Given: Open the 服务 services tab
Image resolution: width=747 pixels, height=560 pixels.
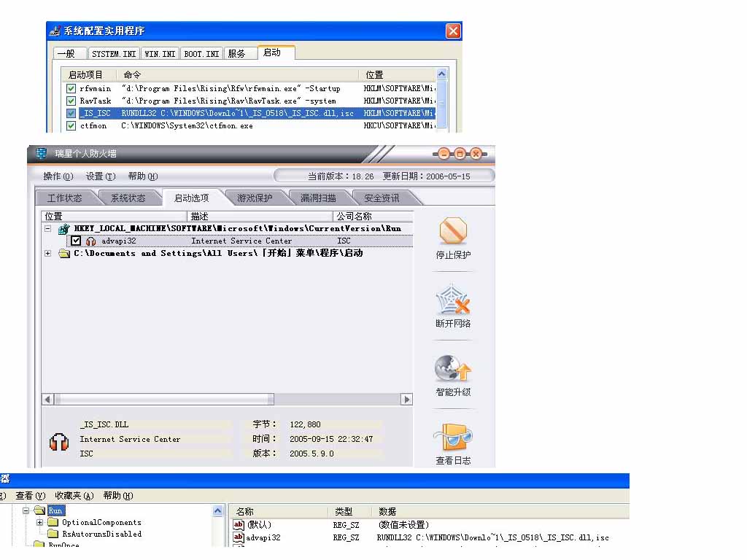Looking at the screenshot, I should (240, 54).
